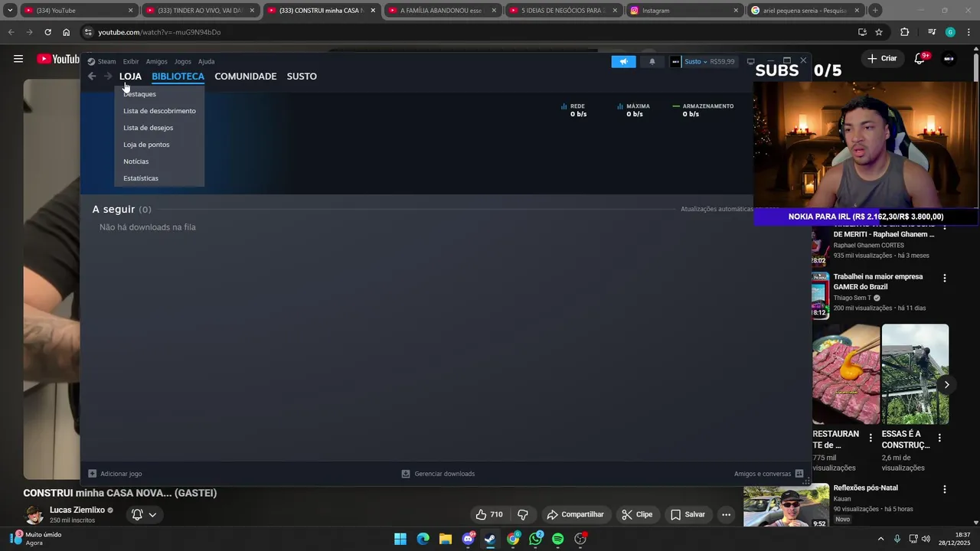The height and width of the screenshot is (551, 980).
Task: Click Atualizações automáticas link in downloads
Action: 717,209
